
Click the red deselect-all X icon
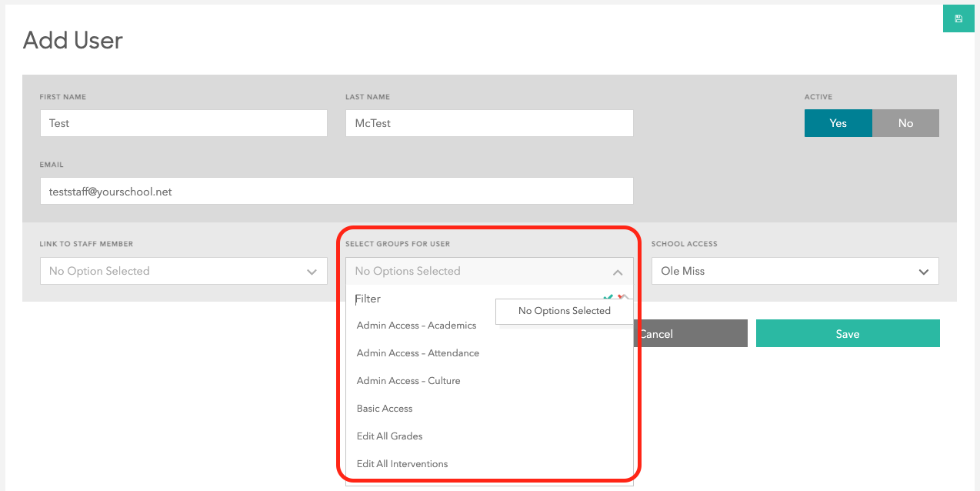point(622,297)
